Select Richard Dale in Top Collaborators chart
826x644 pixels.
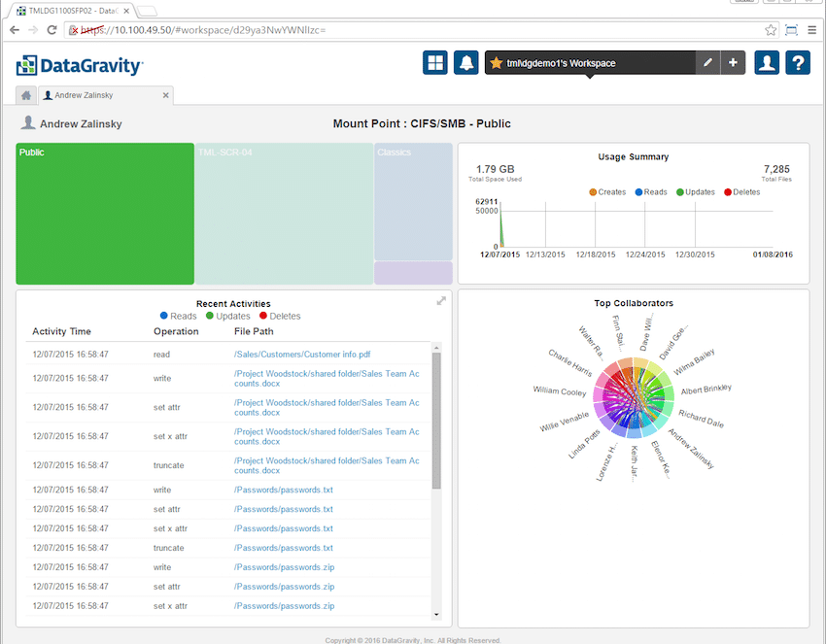702,419
